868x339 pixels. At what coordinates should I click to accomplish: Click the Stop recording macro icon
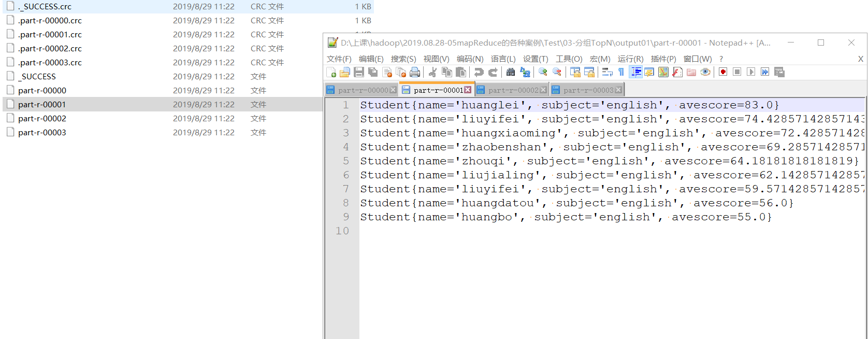tap(737, 72)
